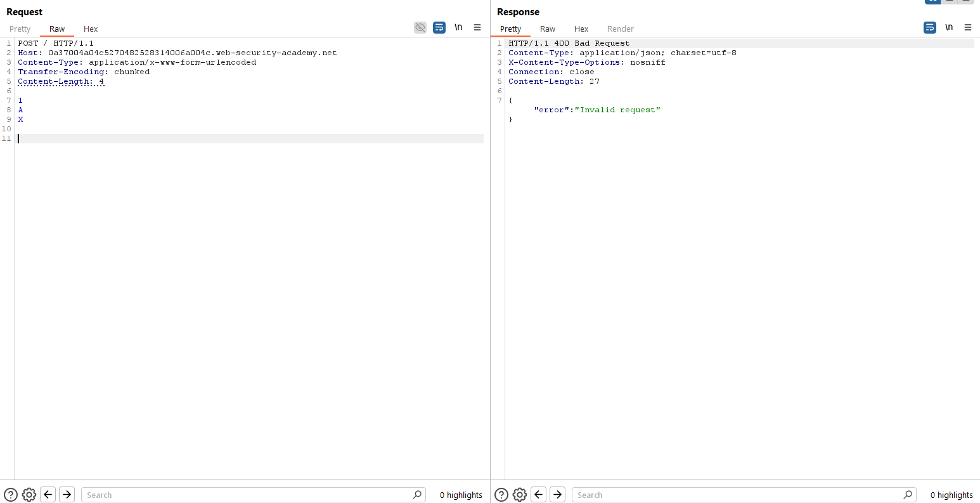
Task: Click the Content-Length header line in Request
Action: pos(61,81)
